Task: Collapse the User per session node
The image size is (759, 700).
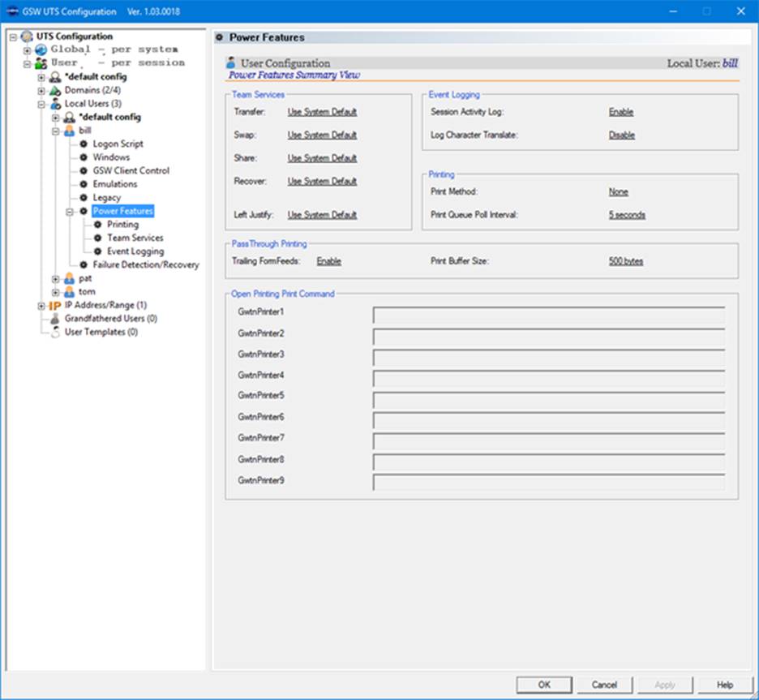Action: click(x=27, y=64)
